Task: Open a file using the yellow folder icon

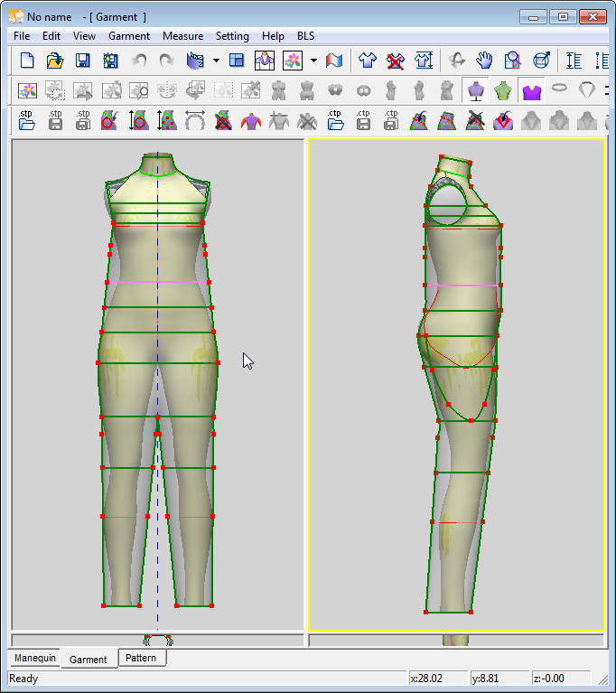Action: 55,61
